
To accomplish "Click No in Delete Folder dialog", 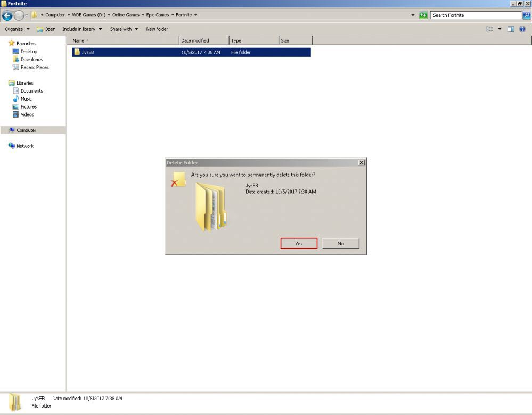I will tap(341, 244).
